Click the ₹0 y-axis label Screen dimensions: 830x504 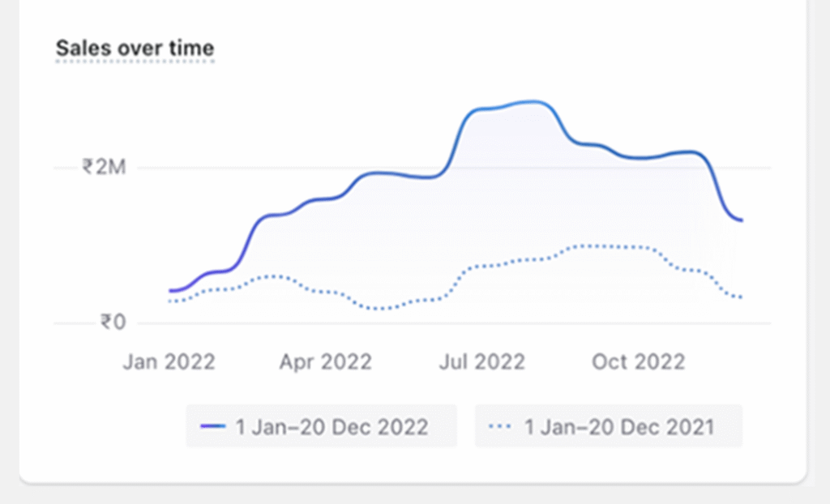113,322
